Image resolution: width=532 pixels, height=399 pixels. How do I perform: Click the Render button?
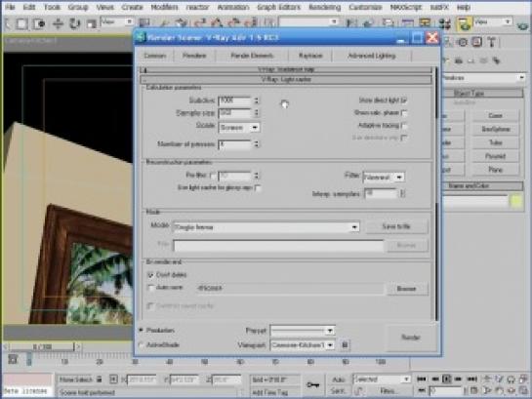[x=411, y=337]
